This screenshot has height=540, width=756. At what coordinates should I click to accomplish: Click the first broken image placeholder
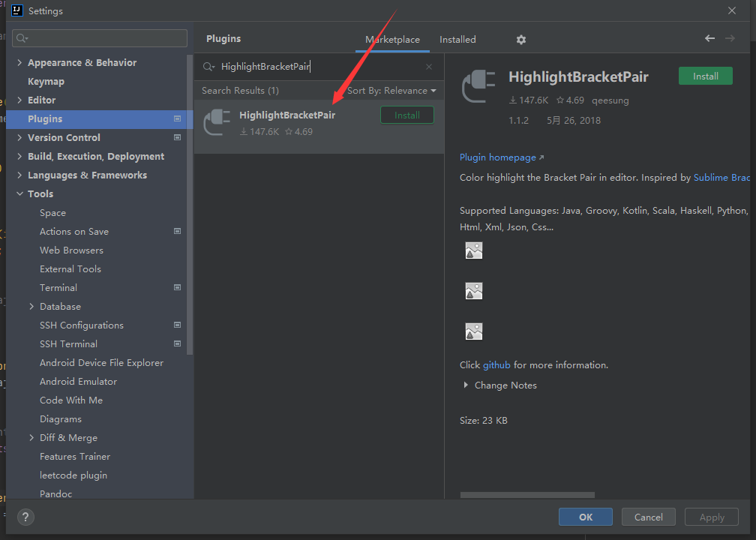[474, 250]
